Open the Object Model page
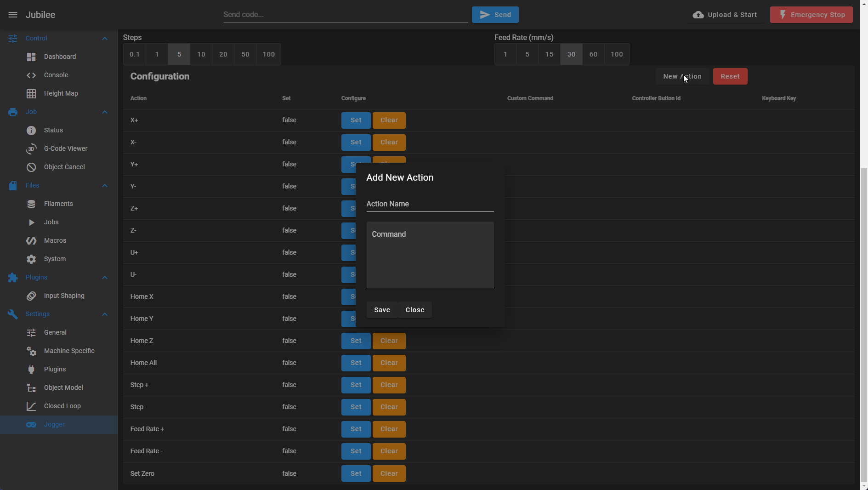 tap(59, 387)
